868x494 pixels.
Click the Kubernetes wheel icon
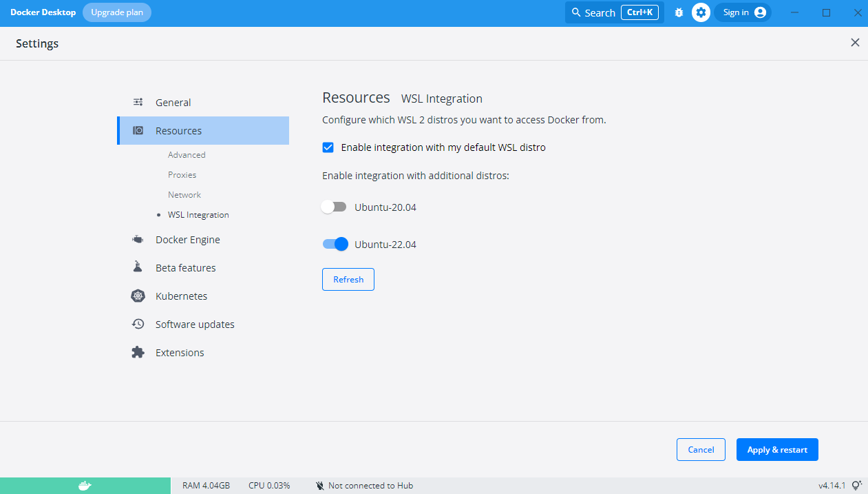click(138, 296)
